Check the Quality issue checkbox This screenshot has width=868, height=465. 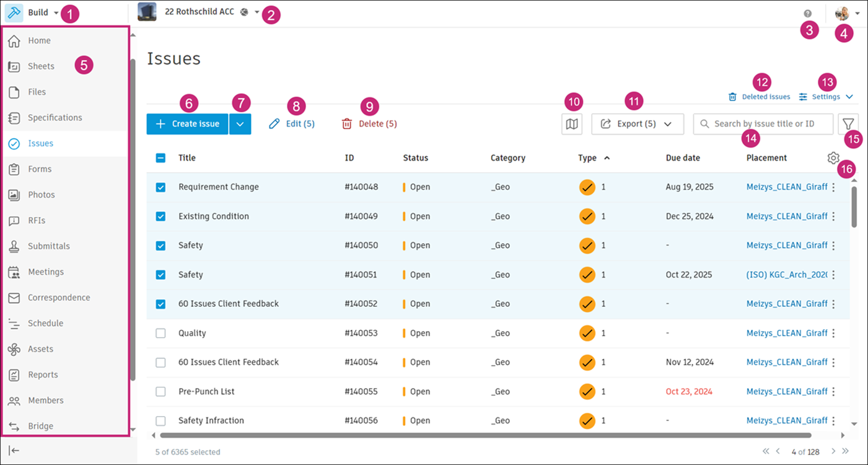[160, 334]
